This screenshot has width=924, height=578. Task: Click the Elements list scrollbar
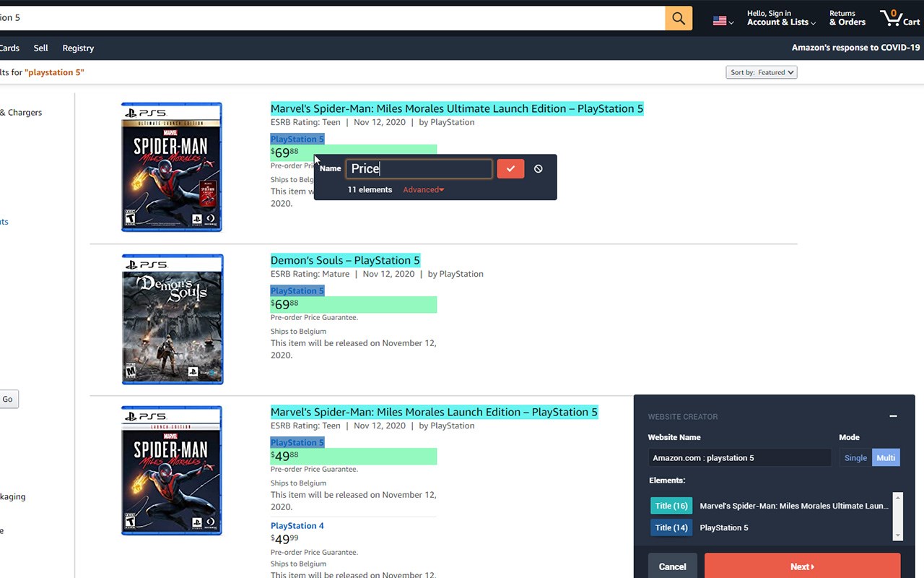point(898,516)
